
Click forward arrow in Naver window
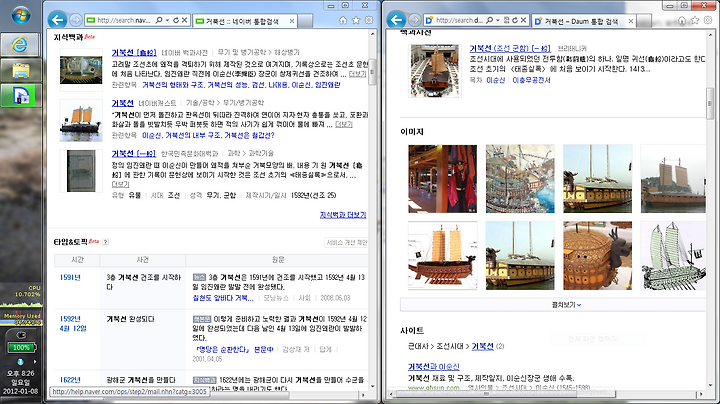click(76, 20)
